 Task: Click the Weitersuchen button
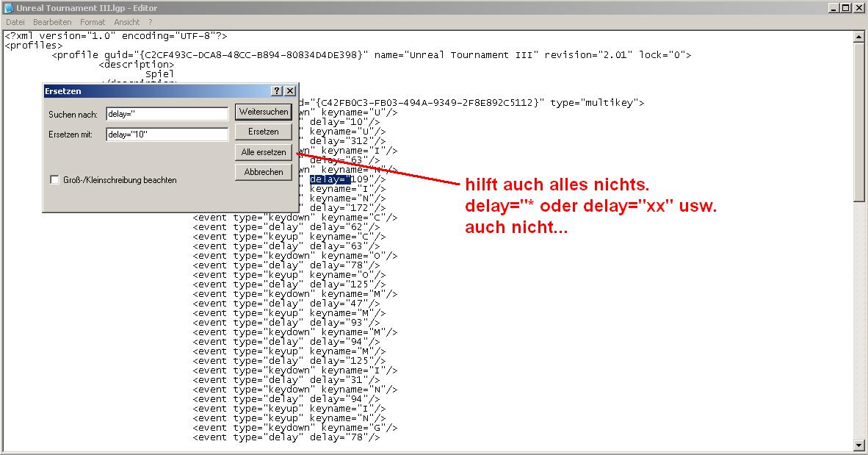point(264,112)
